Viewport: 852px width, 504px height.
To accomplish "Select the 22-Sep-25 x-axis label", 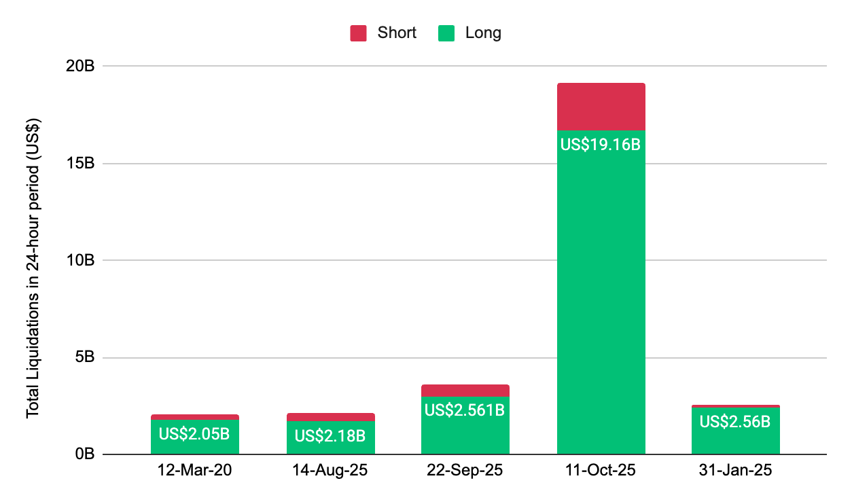I will [465, 471].
